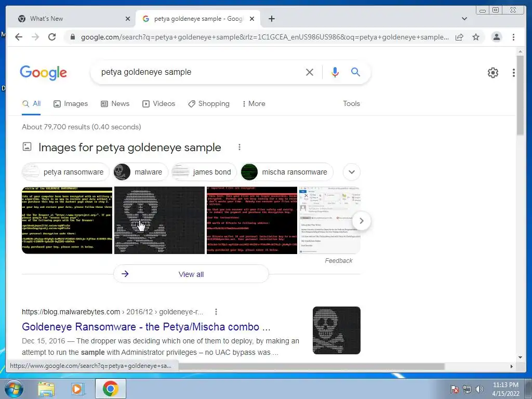Open Windows Explorer from taskbar
Viewport: 532px width, 399px height.
(46, 389)
